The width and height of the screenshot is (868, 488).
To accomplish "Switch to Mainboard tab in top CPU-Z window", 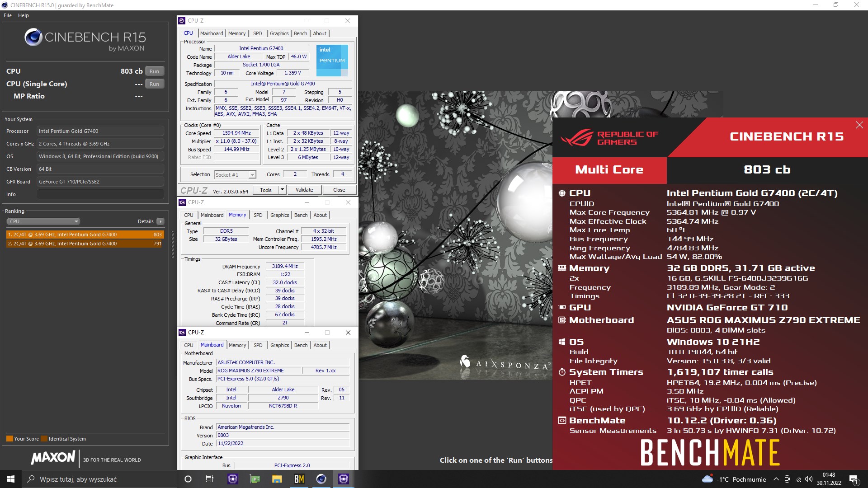I will click(x=212, y=33).
